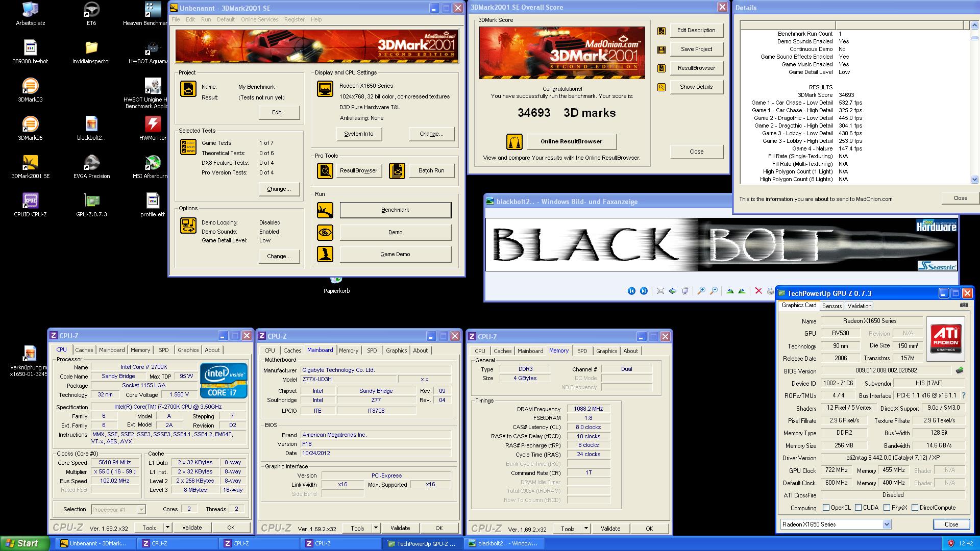
Task: Open the Processor #1 selection dropdown
Action: click(141, 510)
